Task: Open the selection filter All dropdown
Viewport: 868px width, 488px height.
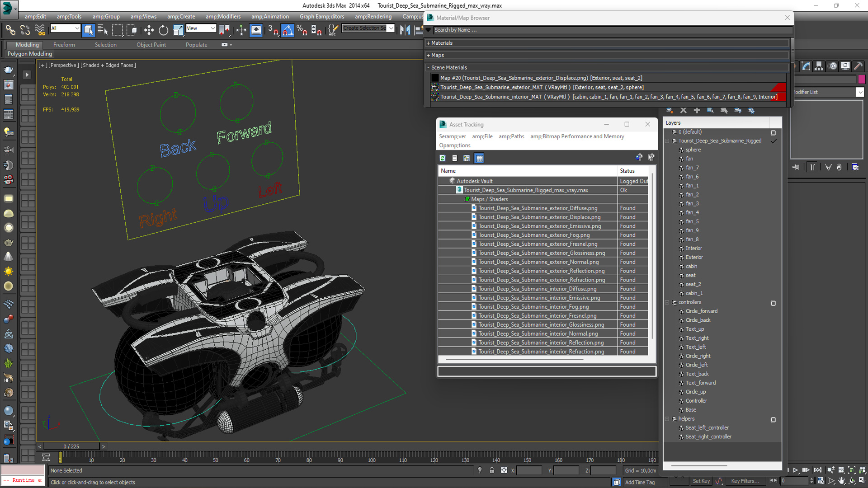Action: click(x=65, y=28)
